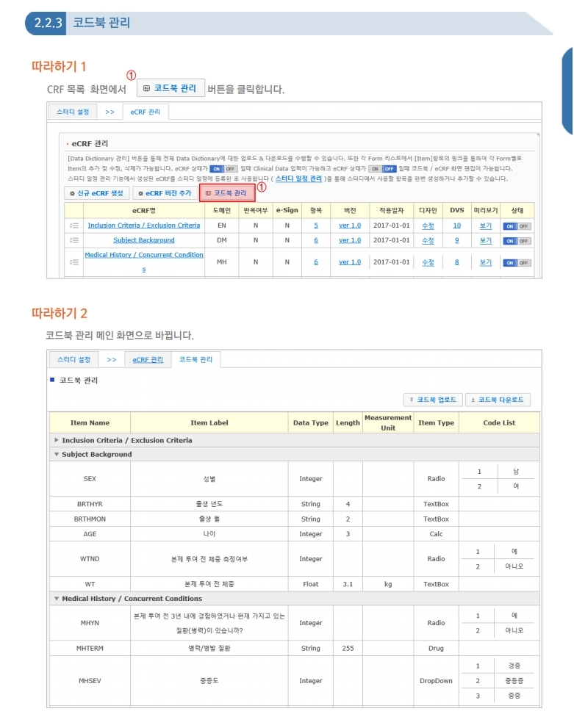Viewport: 574px width, 728px height.
Task: Collapse Medical History / Concurrent Conditions group
Action: (57, 599)
